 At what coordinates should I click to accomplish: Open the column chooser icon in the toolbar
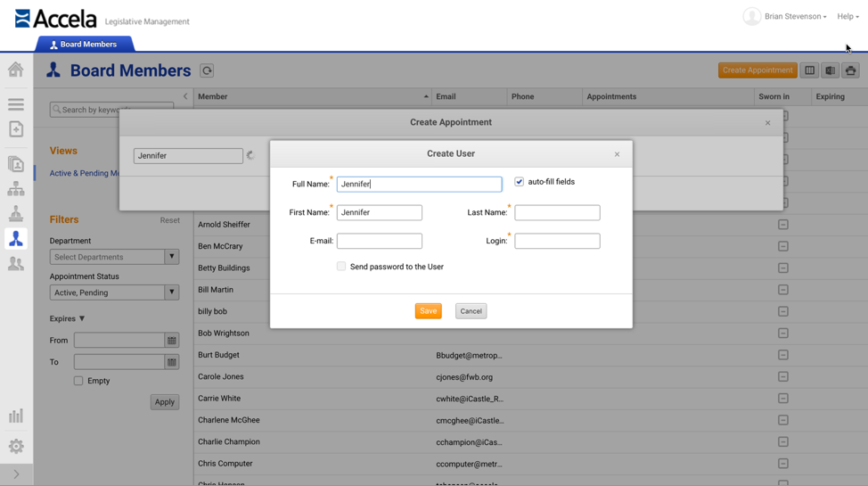pos(809,70)
